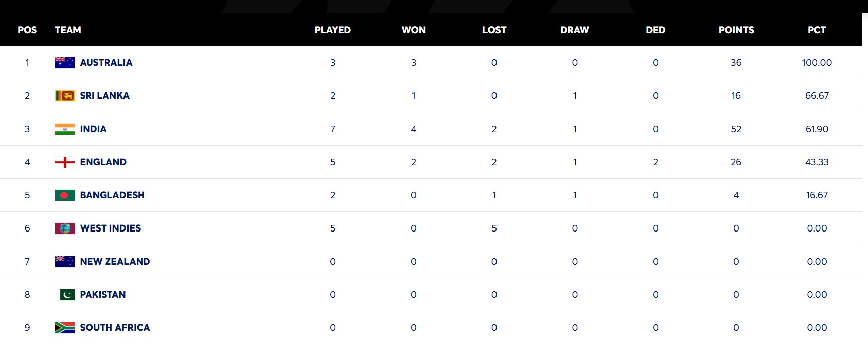
Task: Open the SOUTH AFRICA team name
Action: click(115, 328)
